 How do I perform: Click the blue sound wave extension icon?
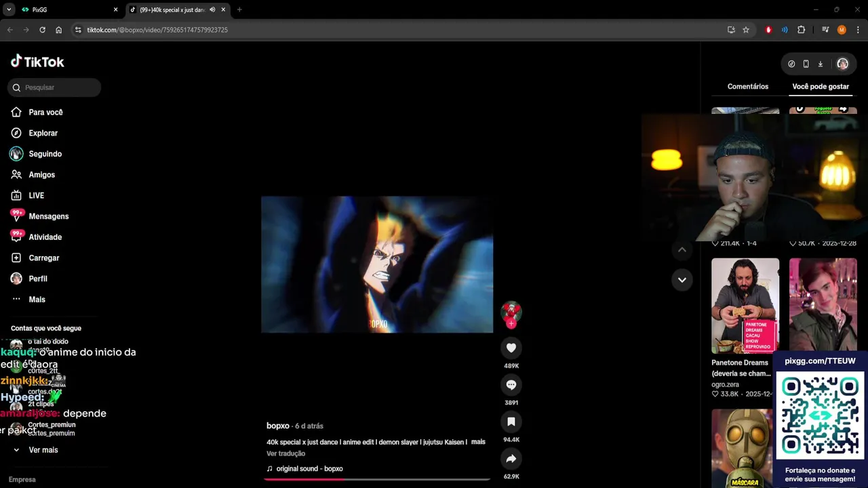(785, 30)
